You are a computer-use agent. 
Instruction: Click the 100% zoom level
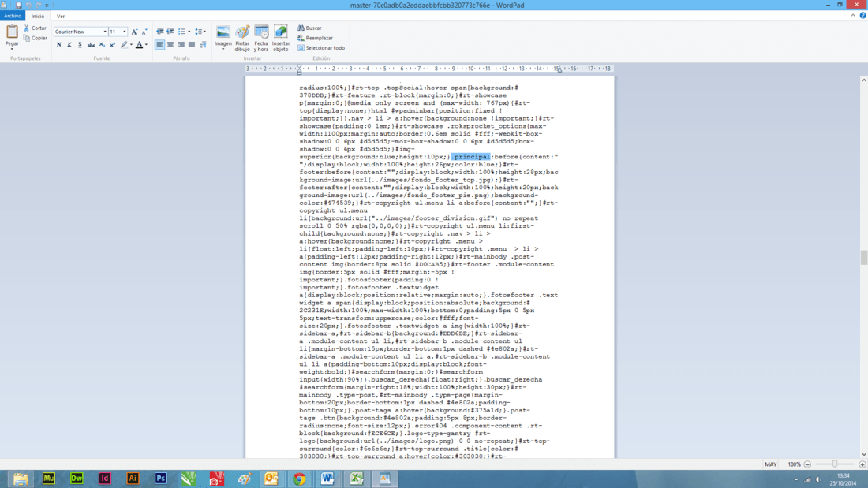click(x=795, y=464)
